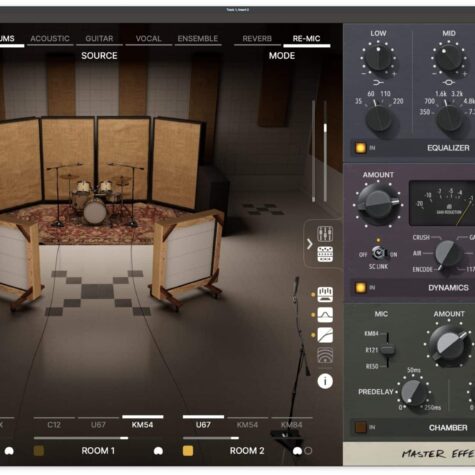Image resolution: width=475 pixels, height=475 pixels.
Task: Click the MID gain knob
Action: [x=448, y=57]
